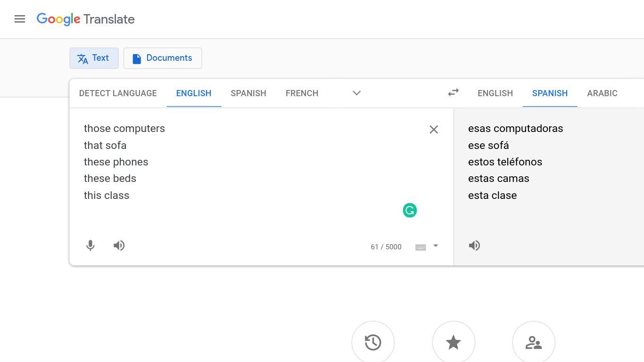Viewport: 644px width, 362px height.
Task: Toggle the virtual keyboard icon
Action: point(421,247)
